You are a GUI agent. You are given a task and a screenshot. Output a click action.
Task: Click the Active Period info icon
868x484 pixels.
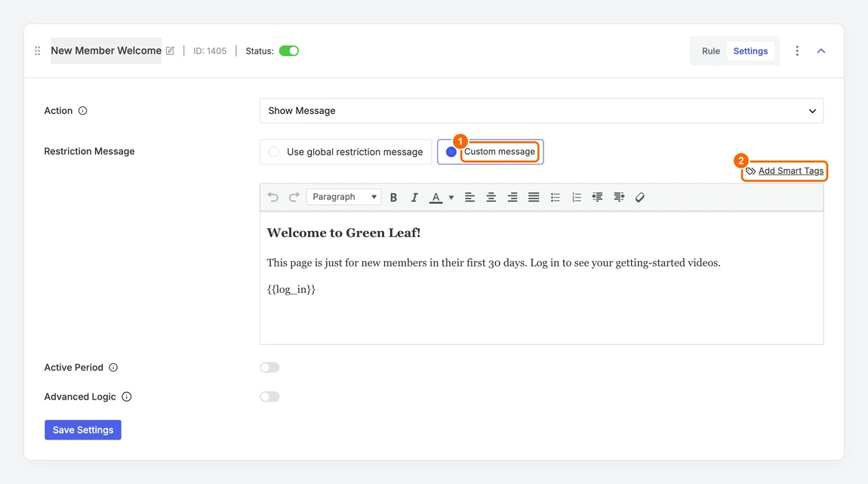coord(113,368)
